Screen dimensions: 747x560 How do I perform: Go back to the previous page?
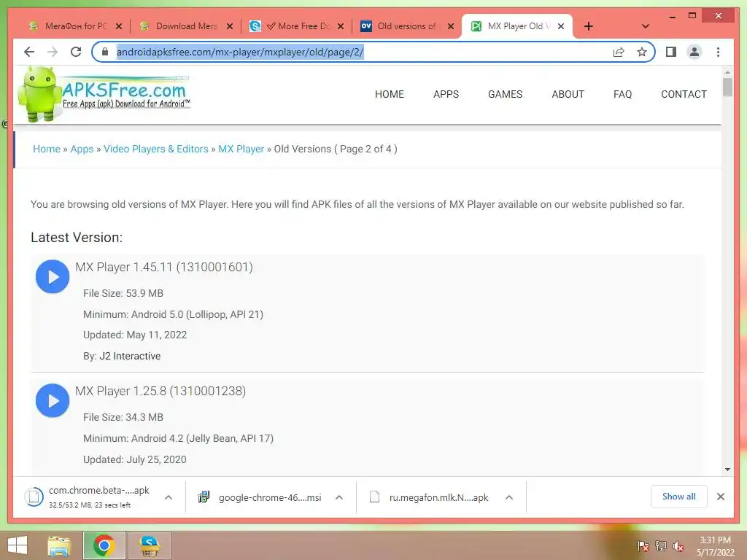pyautogui.click(x=29, y=52)
